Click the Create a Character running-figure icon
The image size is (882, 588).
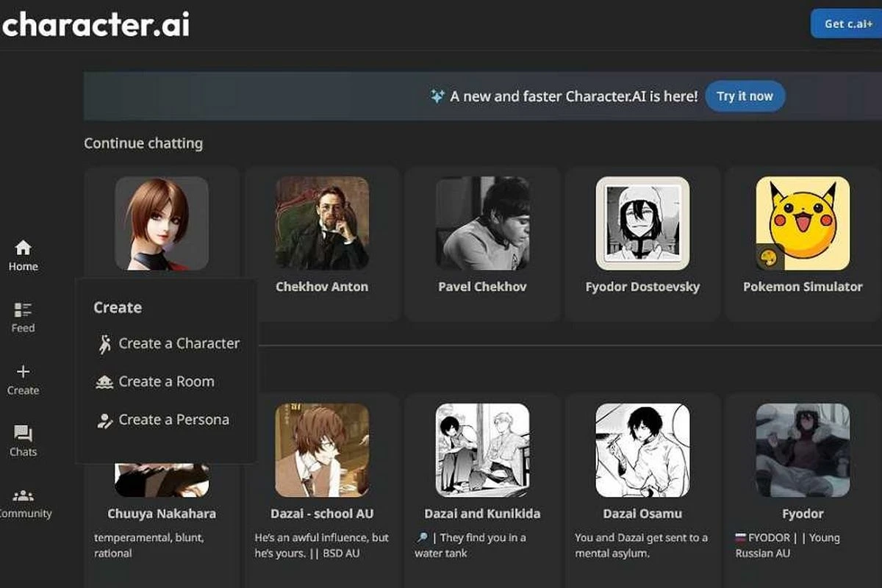tap(104, 343)
